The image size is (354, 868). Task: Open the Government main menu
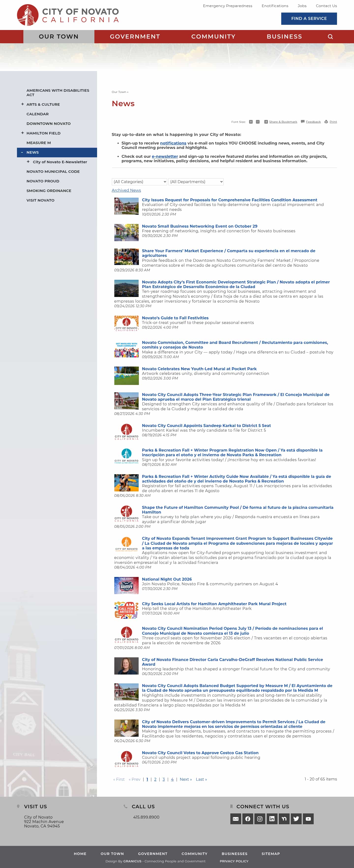coord(135,36)
